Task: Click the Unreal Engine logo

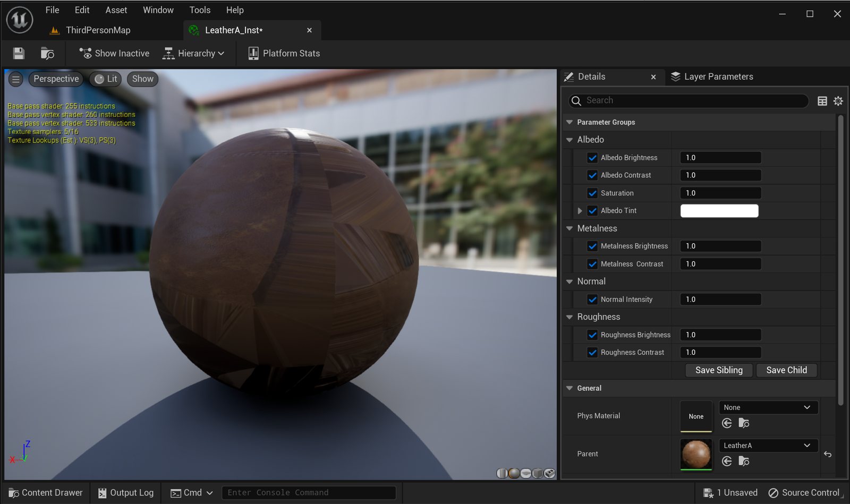Action: (20, 20)
